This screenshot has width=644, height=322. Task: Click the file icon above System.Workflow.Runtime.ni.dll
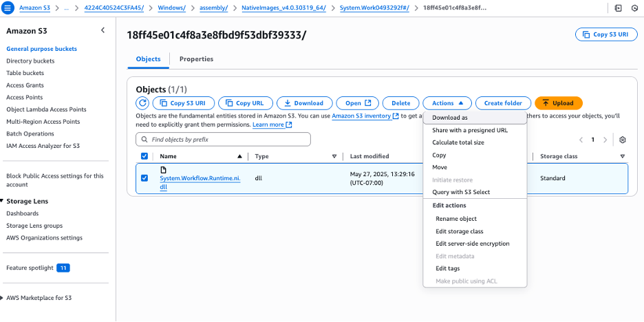pyautogui.click(x=163, y=170)
